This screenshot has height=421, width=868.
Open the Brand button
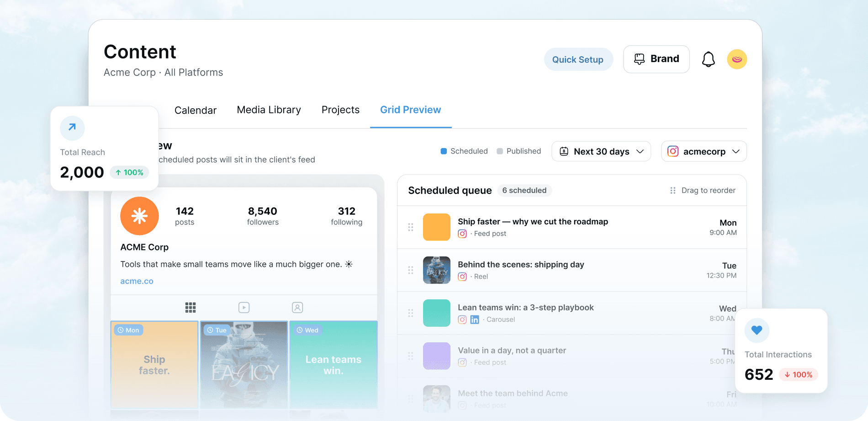tap(656, 59)
